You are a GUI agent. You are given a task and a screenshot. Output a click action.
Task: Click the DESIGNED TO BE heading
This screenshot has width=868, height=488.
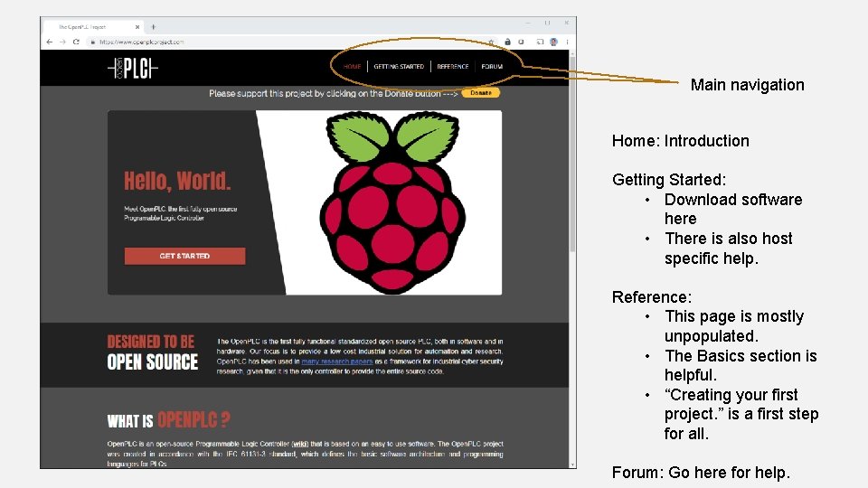click(x=151, y=342)
